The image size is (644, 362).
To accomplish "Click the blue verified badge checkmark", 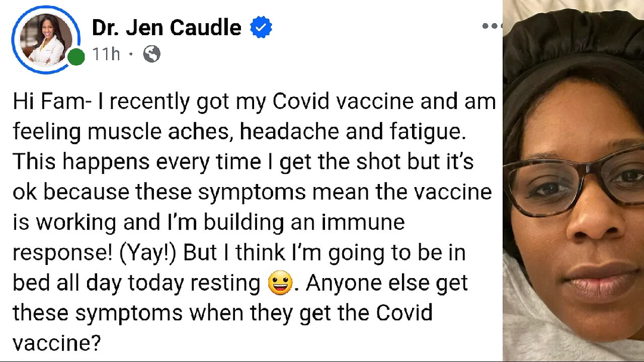I will 261,28.
